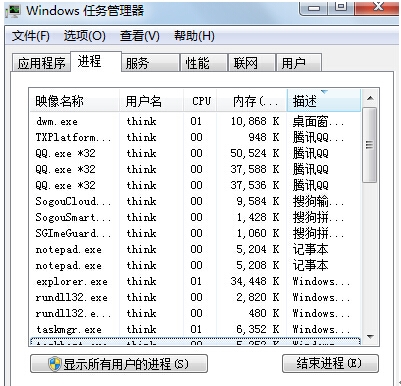401x386 pixels.
Task: Select the dwm.exe process row
Action: (x=195, y=121)
